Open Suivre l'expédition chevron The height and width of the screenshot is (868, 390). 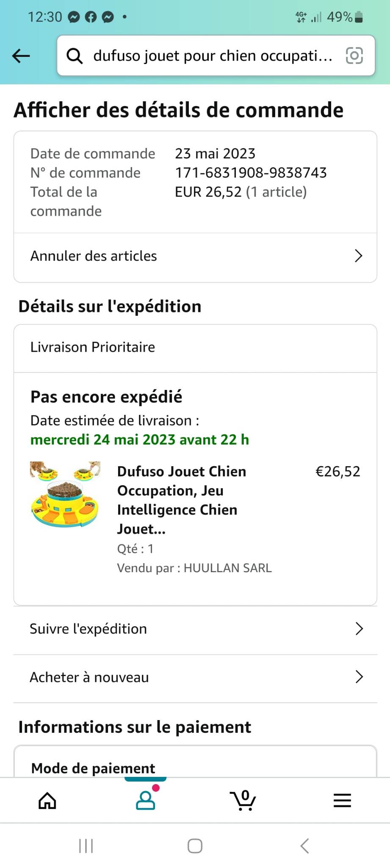pyautogui.click(x=359, y=629)
